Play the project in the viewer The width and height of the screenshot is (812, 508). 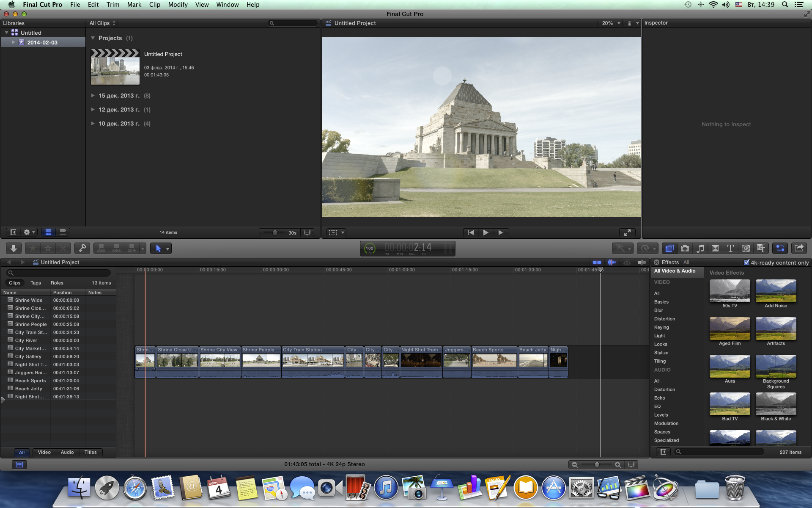tap(486, 232)
